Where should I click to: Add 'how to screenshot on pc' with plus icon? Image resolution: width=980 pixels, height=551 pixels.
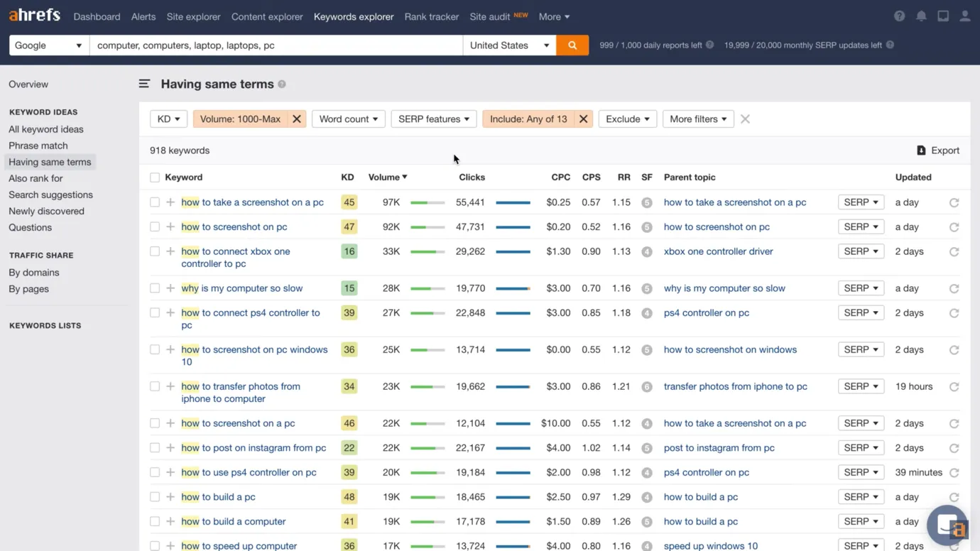[170, 227]
